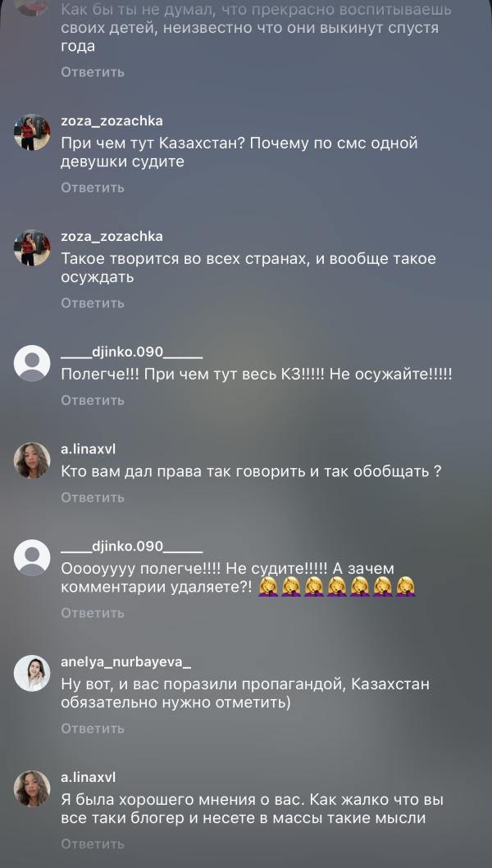Tap the default profile avatar beside "Не осужайте!!!!!"
The height and width of the screenshot is (868, 492).
pos(32,363)
